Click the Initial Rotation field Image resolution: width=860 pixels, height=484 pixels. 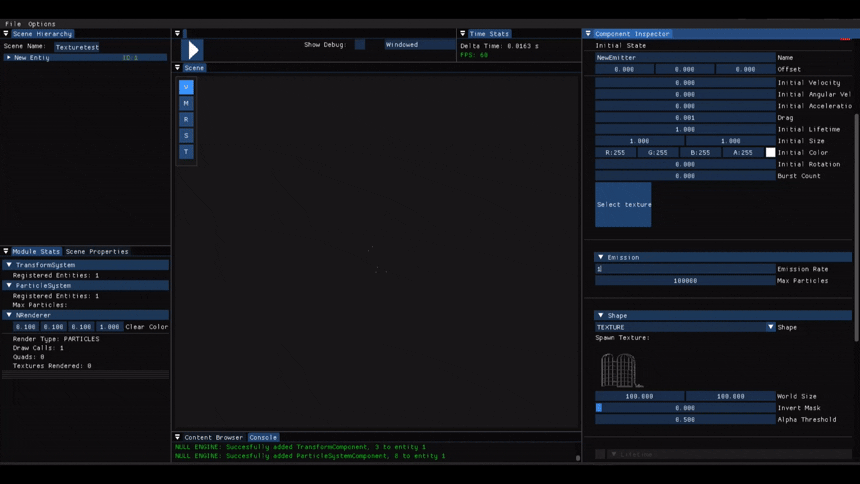point(686,164)
